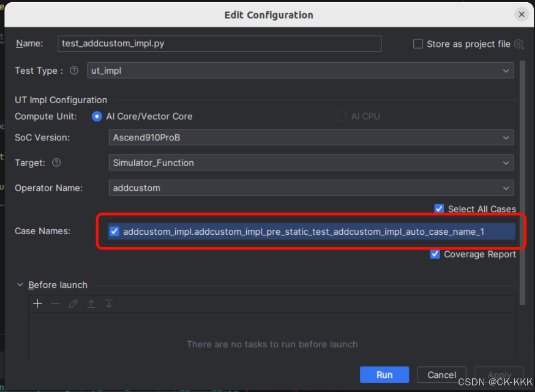535x392 pixels.
Task: Click the Name input field
Action: click(219, 44)
